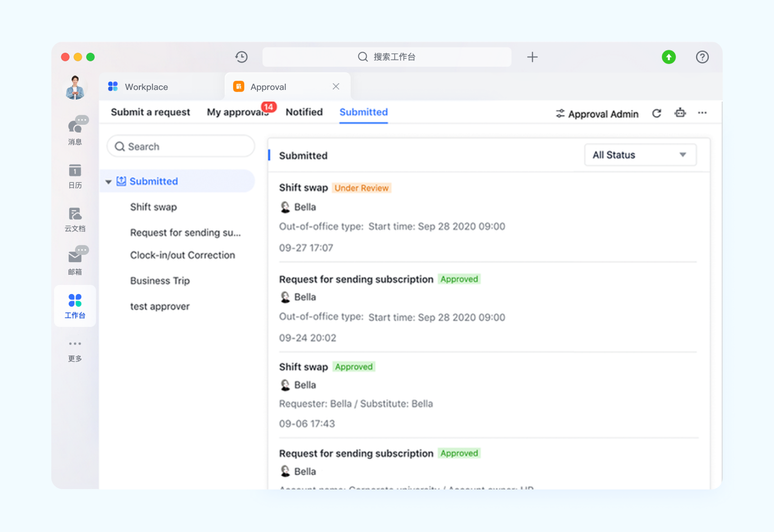Open Calendar in the left sidebar
The height and width of the screenshot is (532, 774).
(x=75, y=175)
